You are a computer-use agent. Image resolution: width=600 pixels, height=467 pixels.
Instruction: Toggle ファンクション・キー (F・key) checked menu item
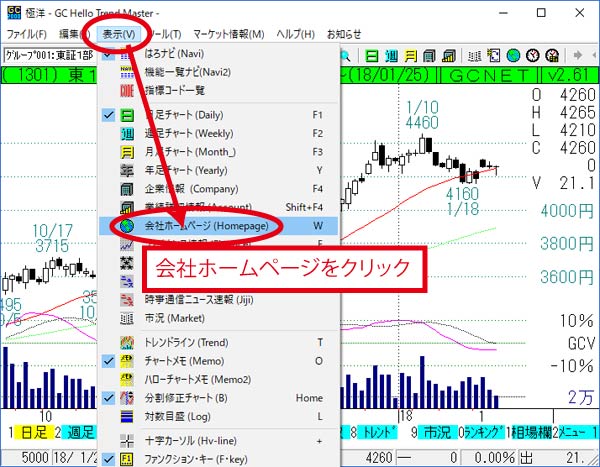pyautogui.click(x=218, y=459)
